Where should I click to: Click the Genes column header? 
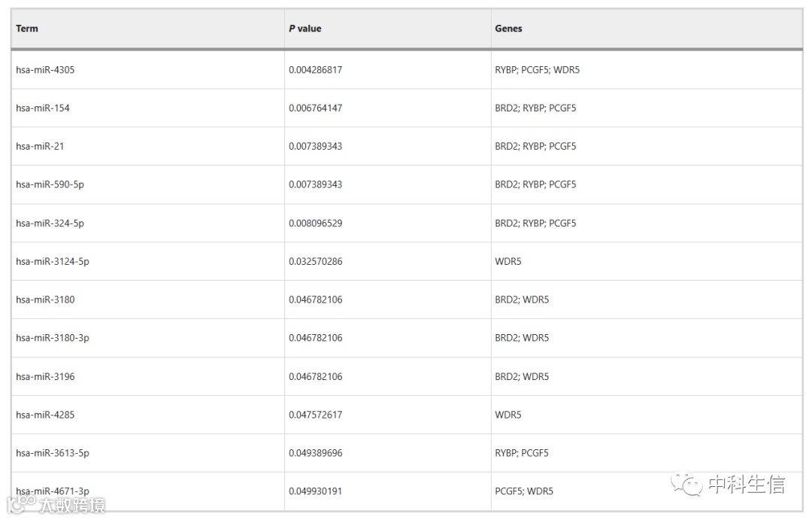click(x=508, y=29)
